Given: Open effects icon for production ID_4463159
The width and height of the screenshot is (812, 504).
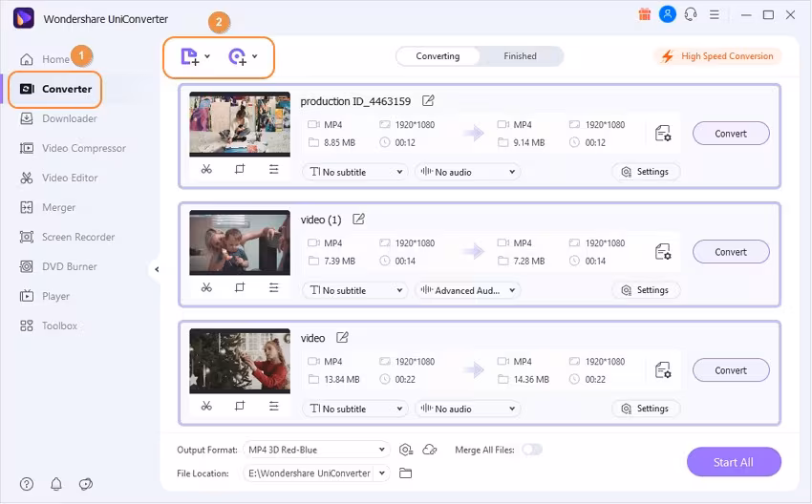Looking at the screenshot, I should click(273, 169).
